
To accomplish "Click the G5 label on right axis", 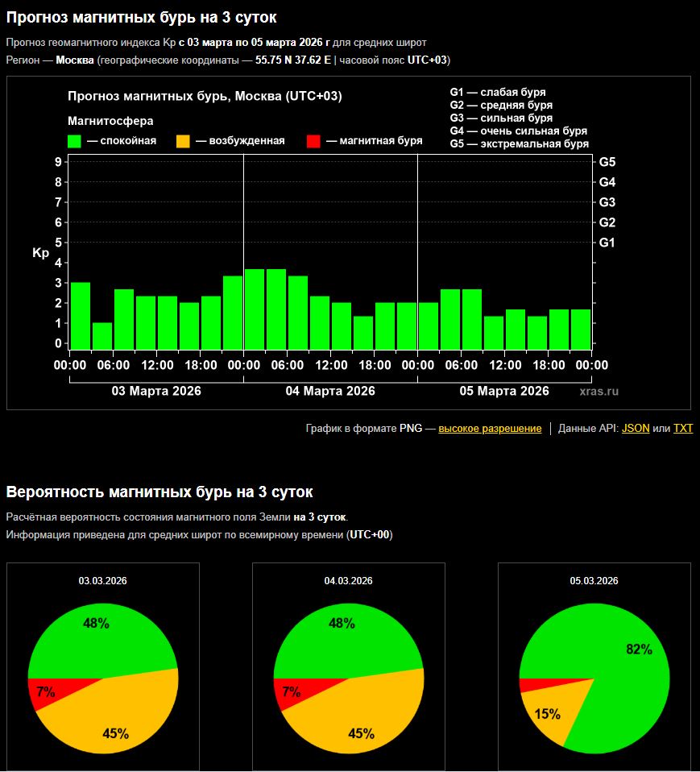I will [607, 162].
